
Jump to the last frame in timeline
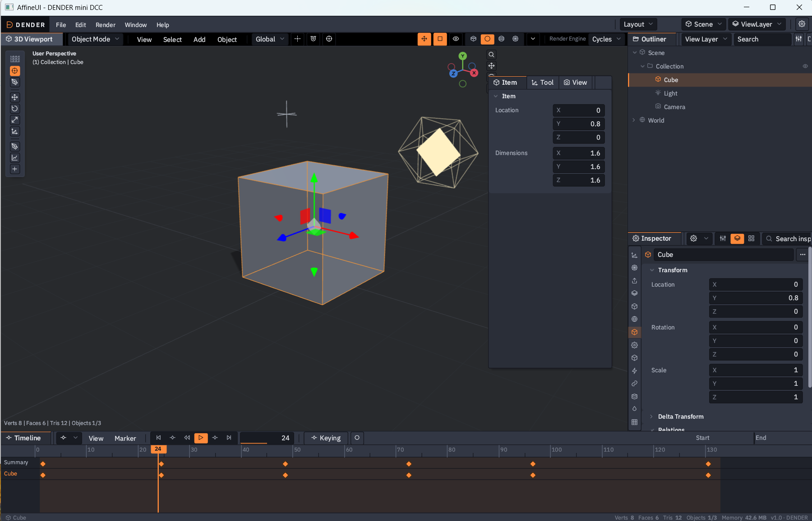point(229,438)
